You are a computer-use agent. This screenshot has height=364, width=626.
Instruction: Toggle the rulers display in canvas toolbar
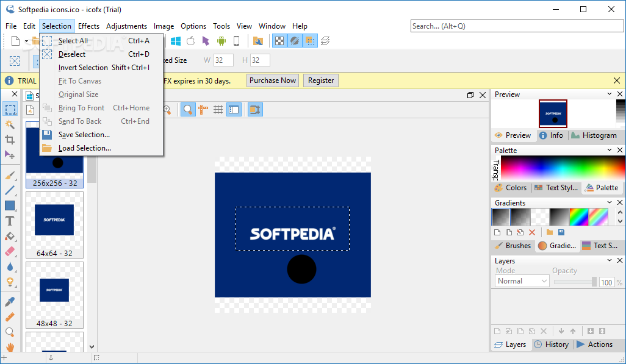click(203, 110)
